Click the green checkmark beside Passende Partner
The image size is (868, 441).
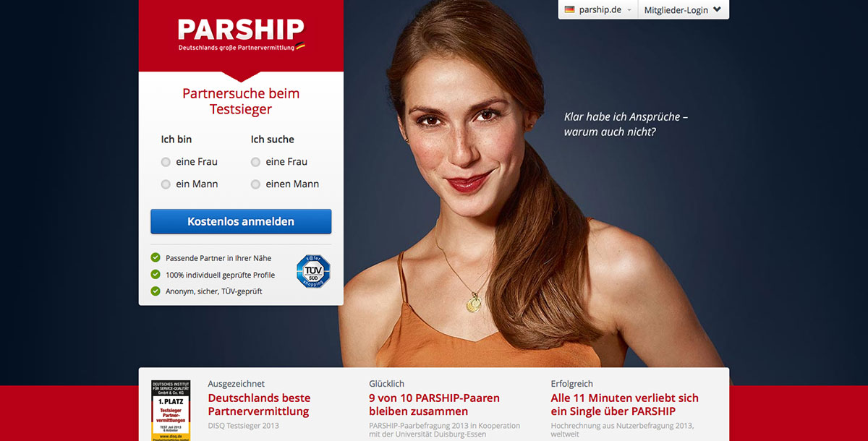click(156, 257)
